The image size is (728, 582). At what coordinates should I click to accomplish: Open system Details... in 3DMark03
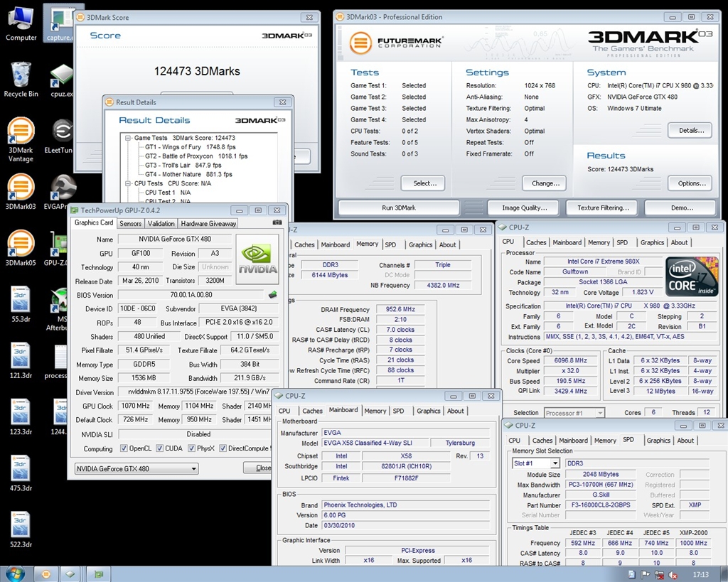pos(691,131)
